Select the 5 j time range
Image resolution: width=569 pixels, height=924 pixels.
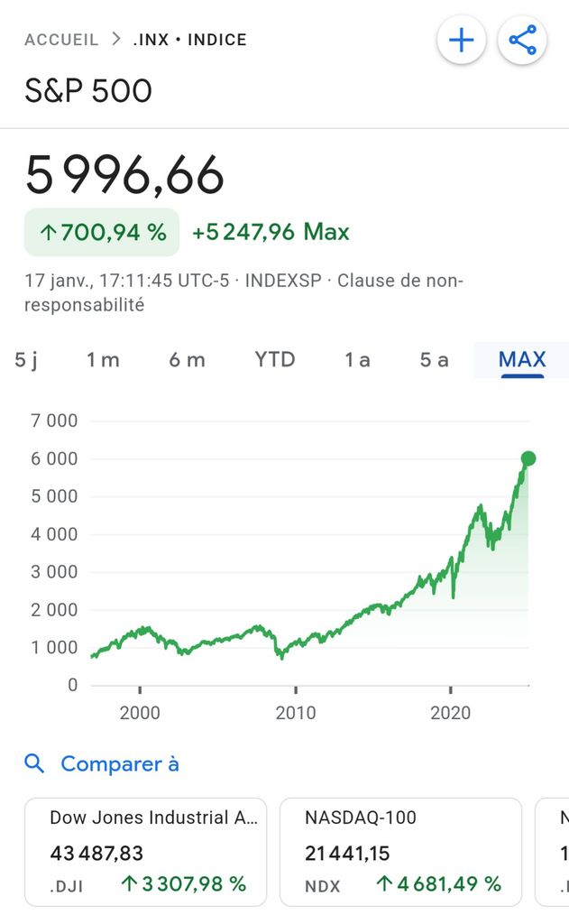[x=26, y=360]
